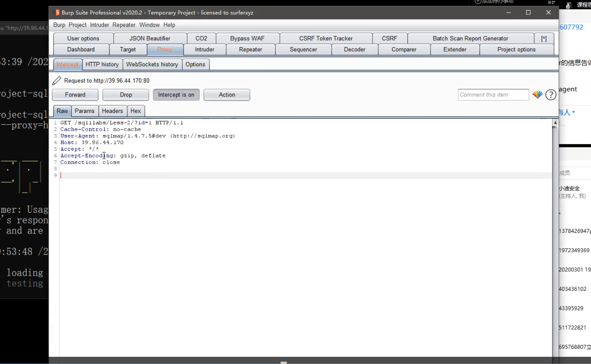Switch to the Decoder tab
The width and height of the screenshot is (591, 364).
point(354,49)
